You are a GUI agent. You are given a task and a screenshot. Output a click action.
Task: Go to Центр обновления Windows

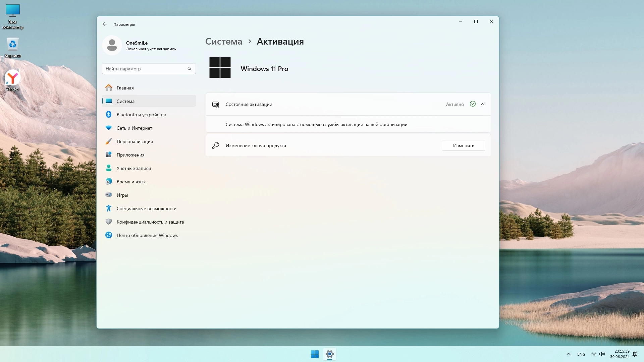pyautogui.click(x=147, y=235)
